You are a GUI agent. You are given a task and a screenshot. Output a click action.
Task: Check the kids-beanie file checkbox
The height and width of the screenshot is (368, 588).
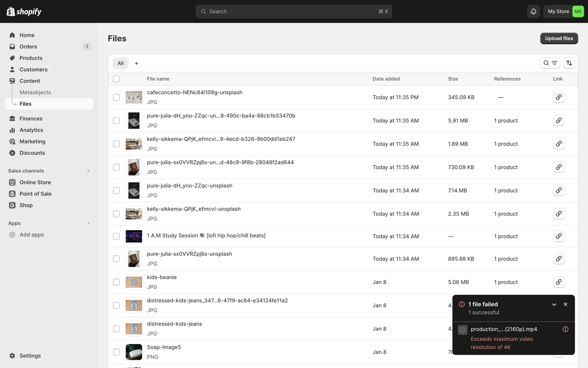coord(116,282)
